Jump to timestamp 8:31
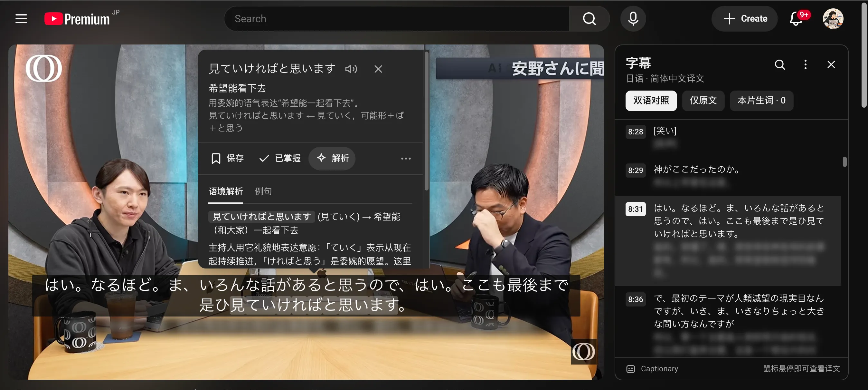868x390 pixels. (636, 209)
